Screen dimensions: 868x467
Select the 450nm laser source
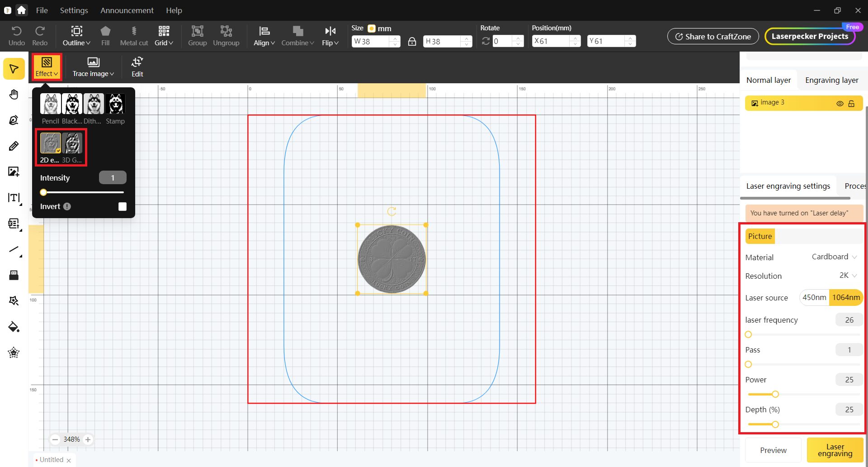(x=814, y=297)
